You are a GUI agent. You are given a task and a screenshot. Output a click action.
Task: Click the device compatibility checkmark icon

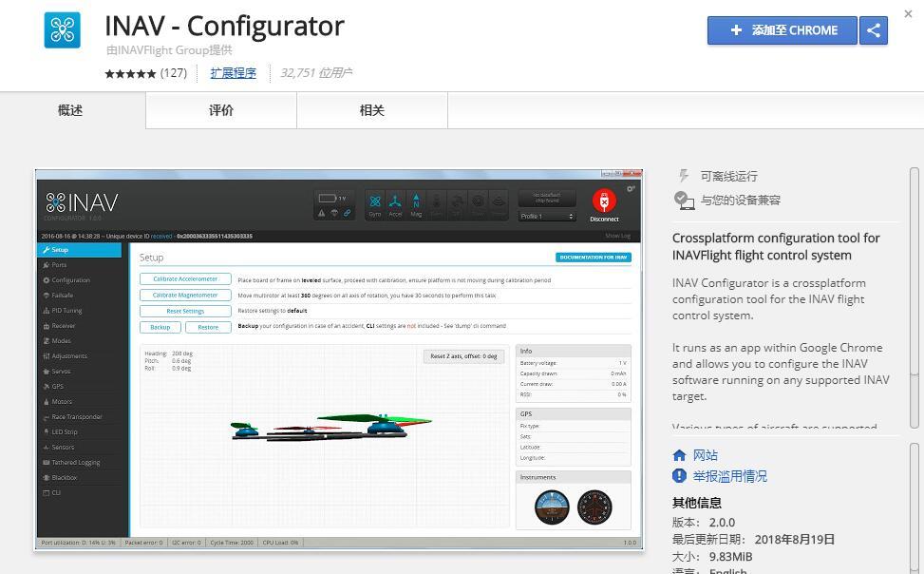684,200
